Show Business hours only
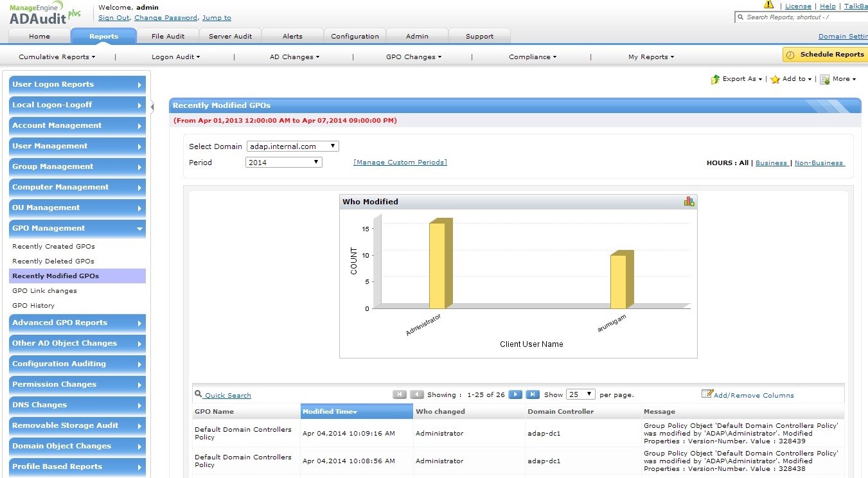This screenshot has width=868, height=478. click(x=771, y=163)
